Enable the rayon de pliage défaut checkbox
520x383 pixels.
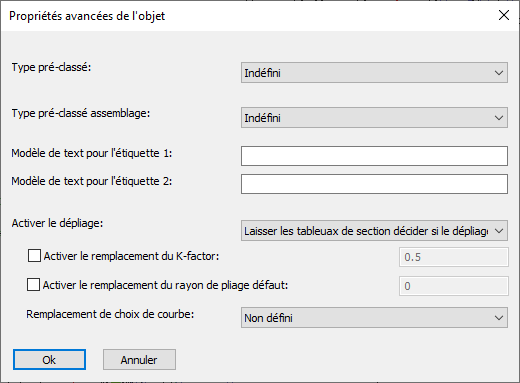tap(33, 285)
